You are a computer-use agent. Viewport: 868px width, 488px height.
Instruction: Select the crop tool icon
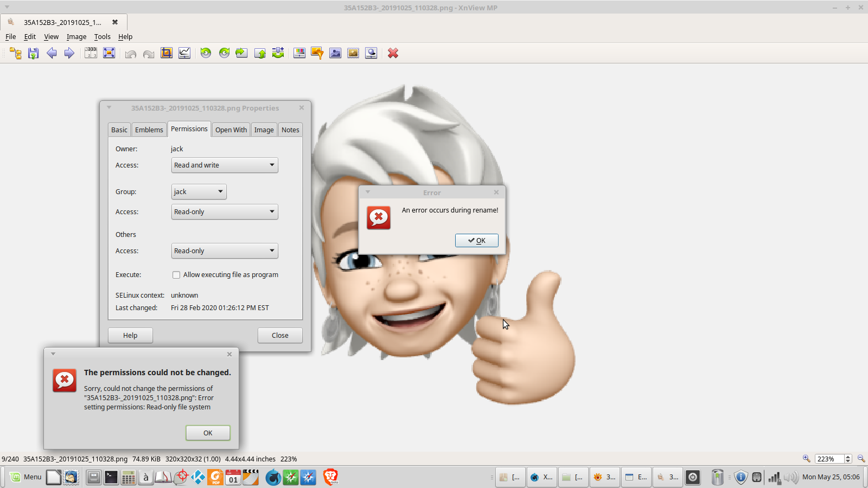167,53
